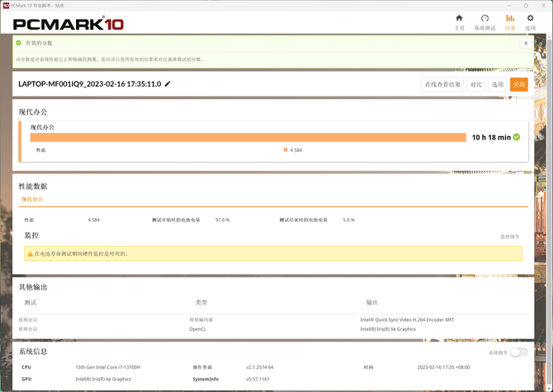This screenshot has height=392, width=553.
Task: Click the PCMARK 10 logo
Action: click(68, 24)
